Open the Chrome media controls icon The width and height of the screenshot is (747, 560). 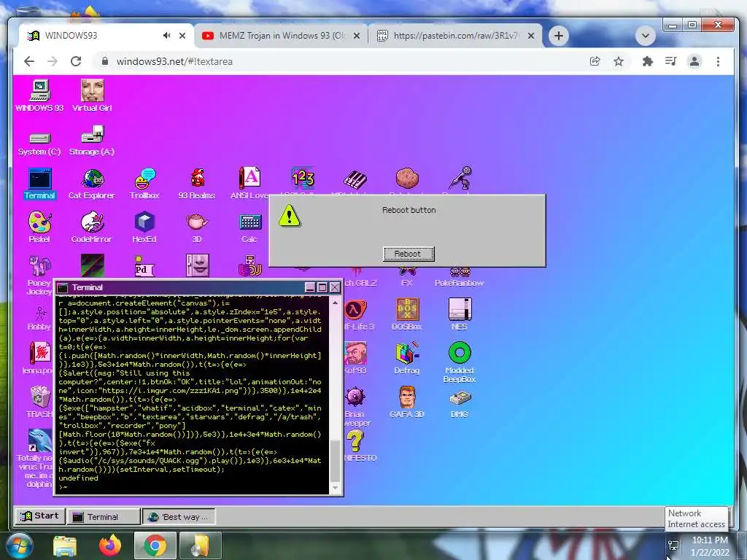(x=671, y=61)
